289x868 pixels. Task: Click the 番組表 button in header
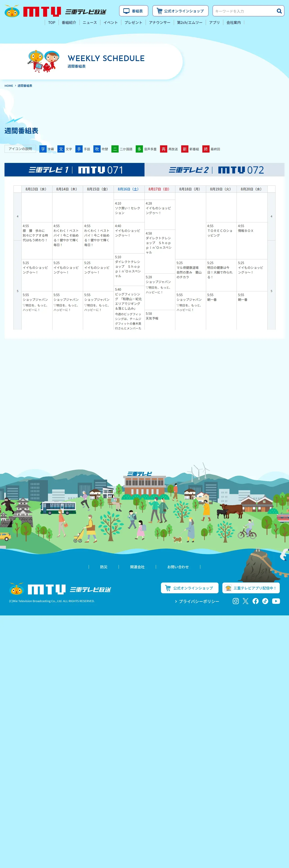point(133,11)
